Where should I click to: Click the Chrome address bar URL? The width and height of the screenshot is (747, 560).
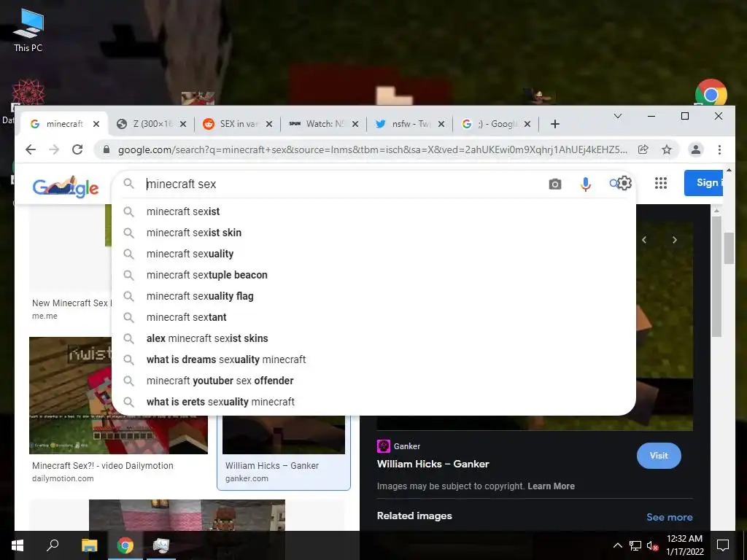point(371,149)
